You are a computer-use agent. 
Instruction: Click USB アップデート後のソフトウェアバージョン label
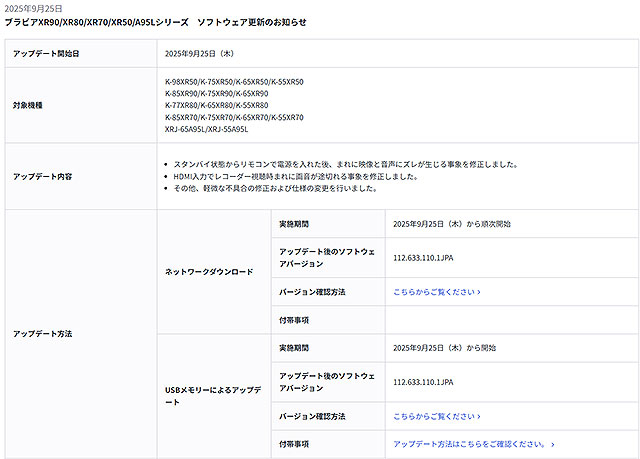coord(327,382)
